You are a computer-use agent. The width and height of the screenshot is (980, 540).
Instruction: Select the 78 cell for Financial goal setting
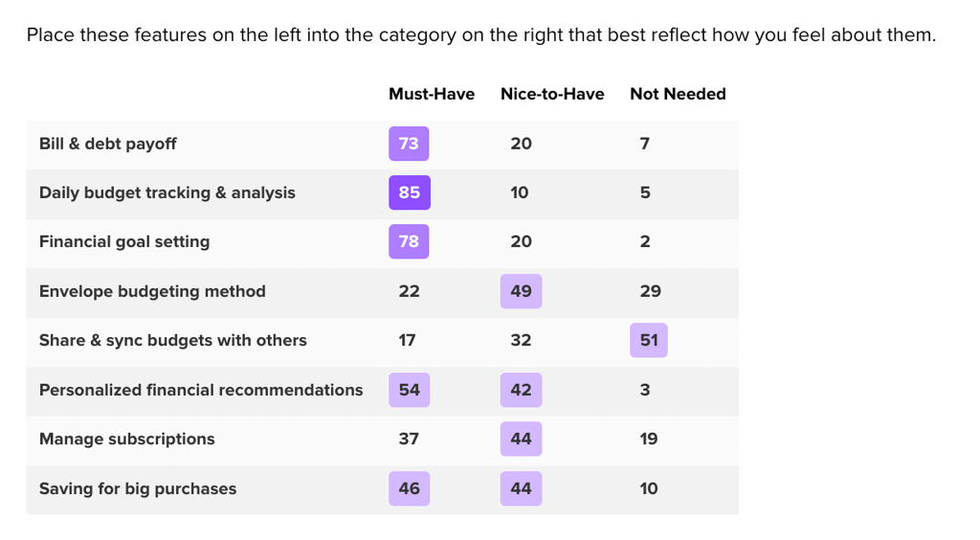point(409,241)
